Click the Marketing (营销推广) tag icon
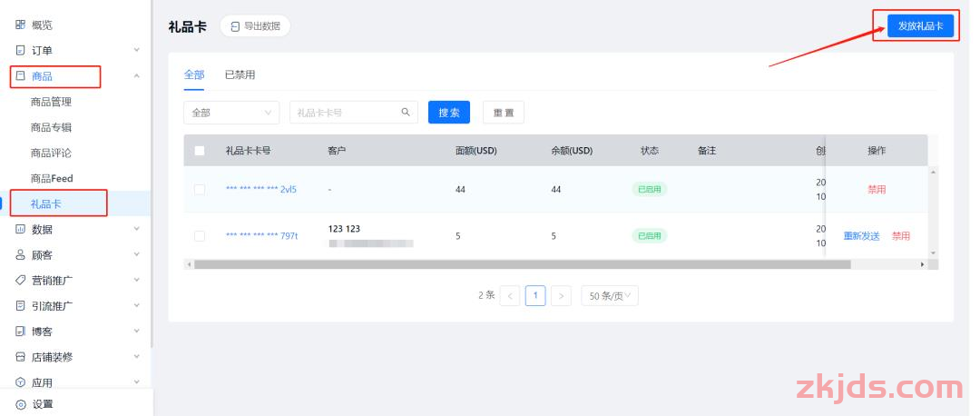 point(20,281)
